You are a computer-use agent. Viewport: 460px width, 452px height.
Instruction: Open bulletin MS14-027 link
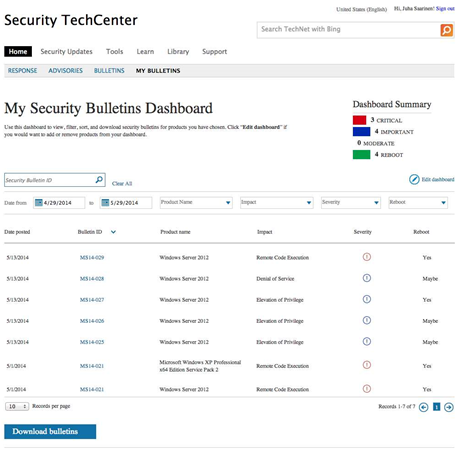92,300
